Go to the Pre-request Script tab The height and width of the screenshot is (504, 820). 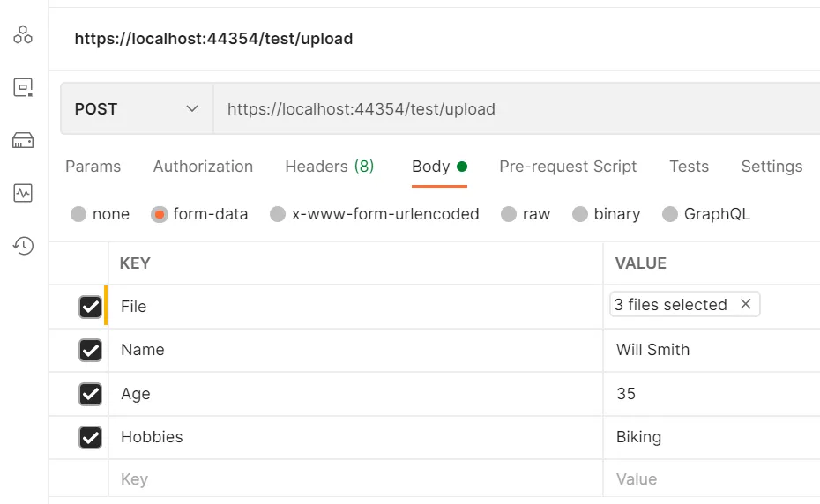[568, 167]
